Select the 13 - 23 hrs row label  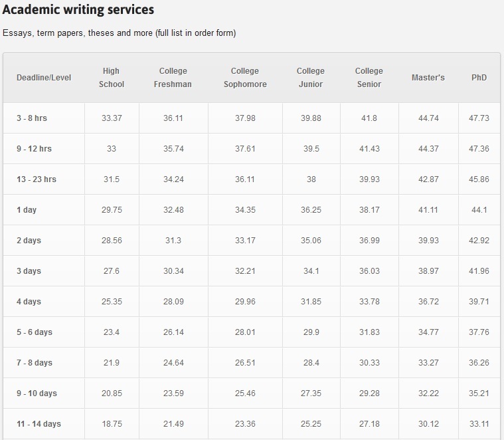tap(37, 179)
